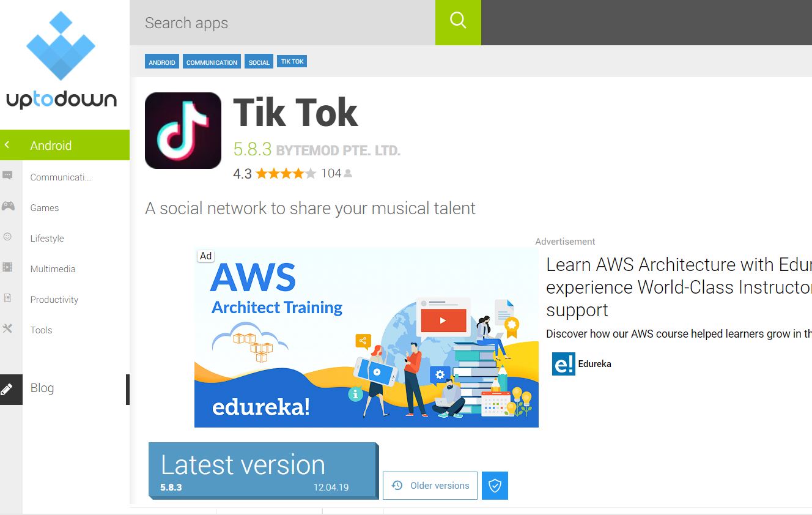Click the Tik Tok app icon

[x=183, y=130]
